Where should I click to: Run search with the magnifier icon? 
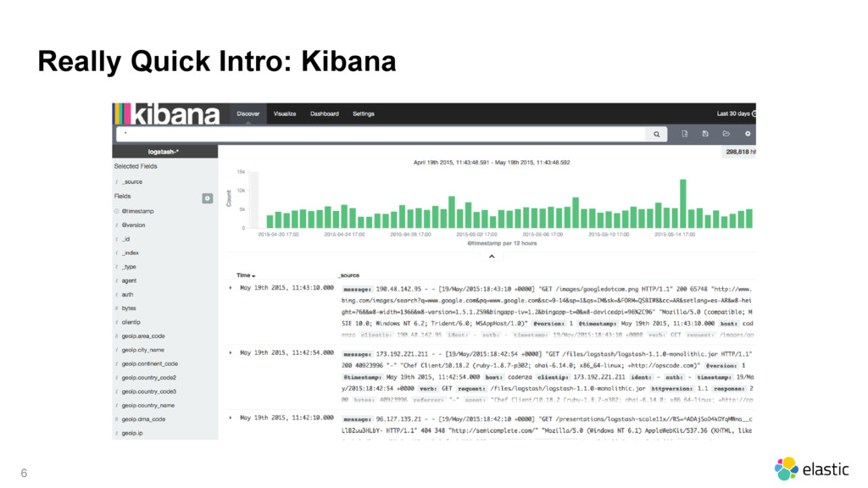[x=657, y=134]
